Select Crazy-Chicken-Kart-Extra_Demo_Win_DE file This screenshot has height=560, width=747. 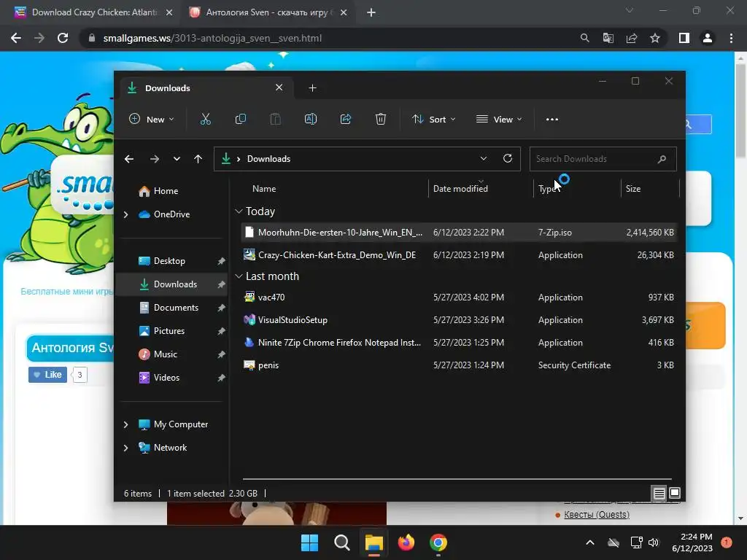pyautogui.click(x=458, y=255)
